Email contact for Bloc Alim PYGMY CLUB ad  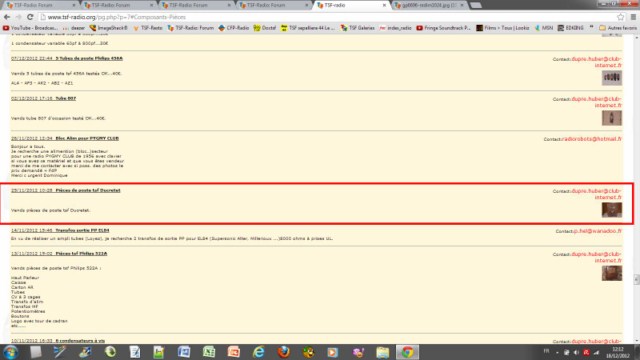pyautogui.click(x=591, y=139)
